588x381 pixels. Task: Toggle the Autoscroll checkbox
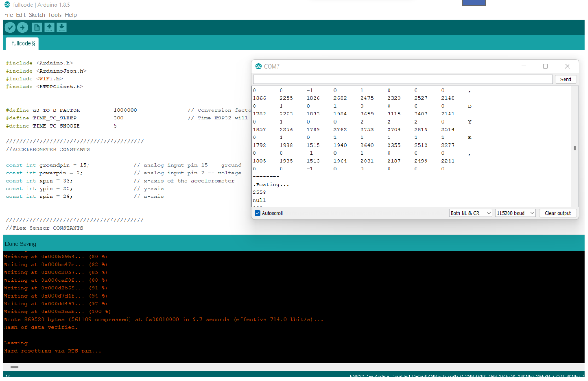[258, 213]
